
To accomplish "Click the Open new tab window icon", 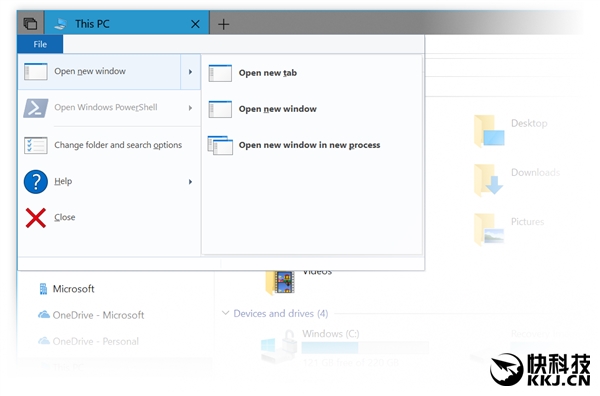I will tap(220, 73).
